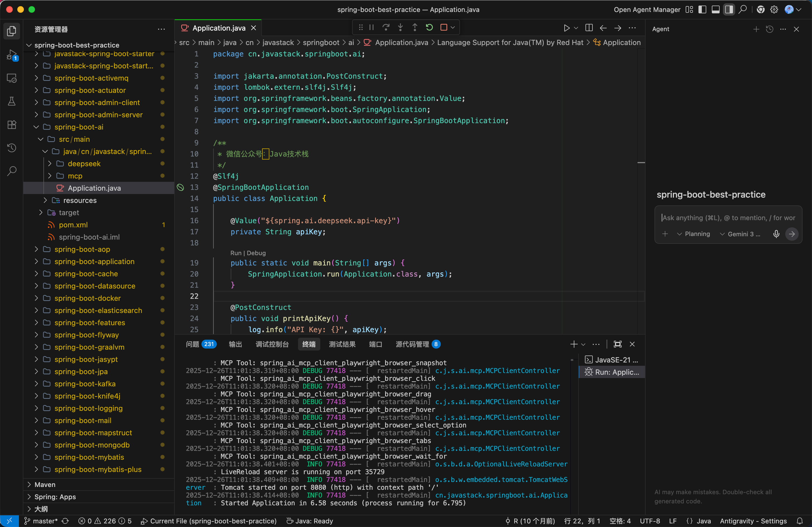
Task: Split the editor to the right
Action: (x=589, y=28)
